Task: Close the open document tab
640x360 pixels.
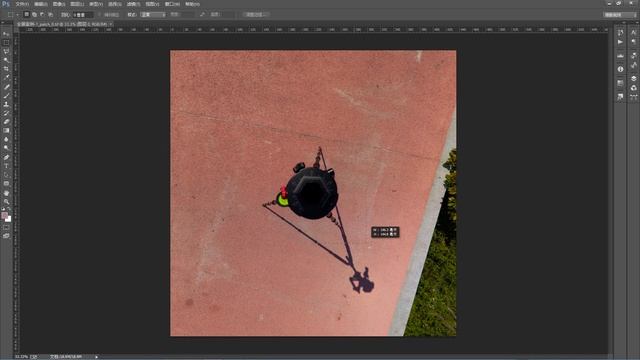Action: 111,24
